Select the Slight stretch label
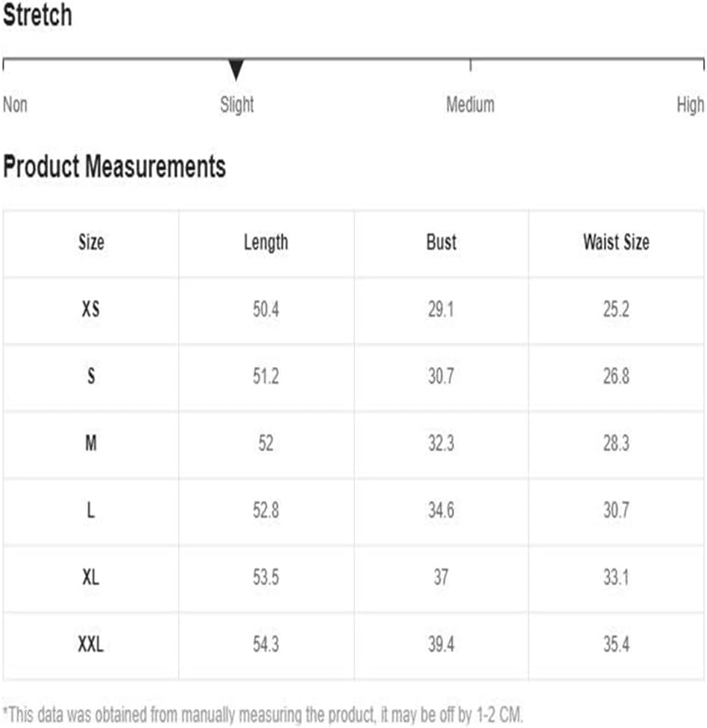This screenshot has width=707, height=728. click(236, 105)
